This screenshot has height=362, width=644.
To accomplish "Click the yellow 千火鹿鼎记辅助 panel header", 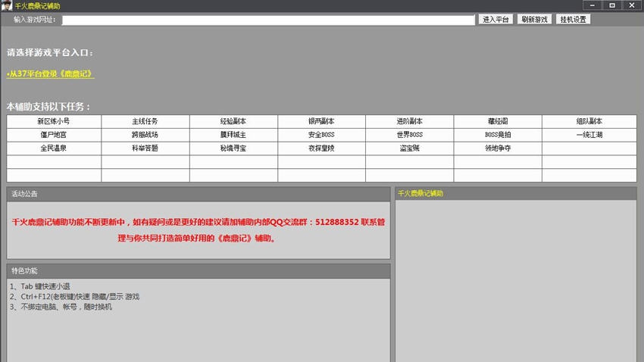I will pyautogui.click(x=516, y=194).
